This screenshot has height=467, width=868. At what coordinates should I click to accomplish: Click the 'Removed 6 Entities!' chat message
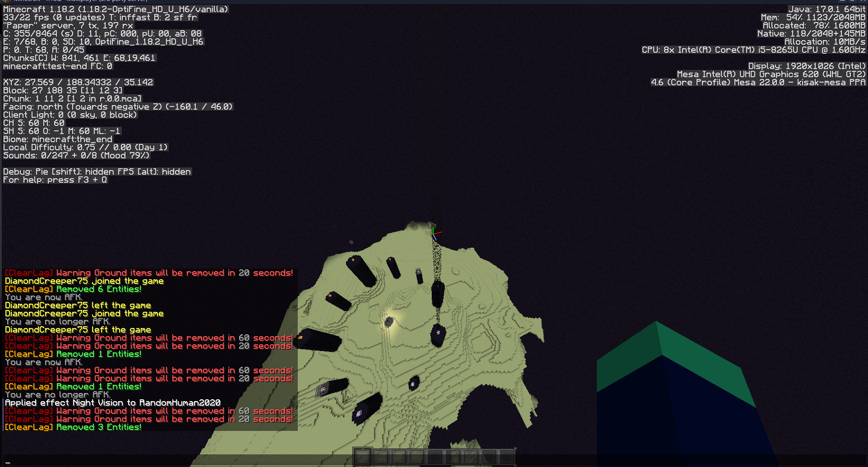tap(73, 289)
